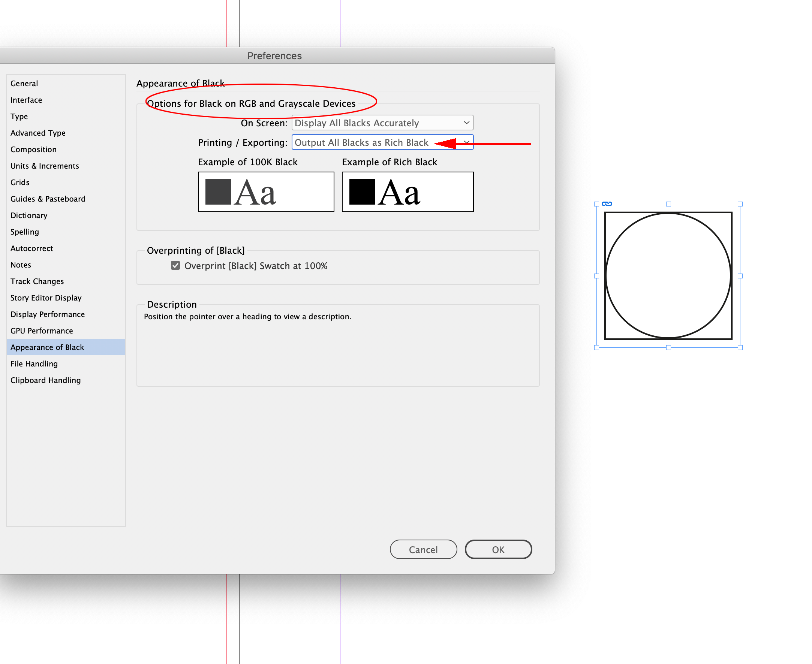Screen dimensions: 812x664
Task: Switch to Interface preferences
Action: [x=26, y=100]
